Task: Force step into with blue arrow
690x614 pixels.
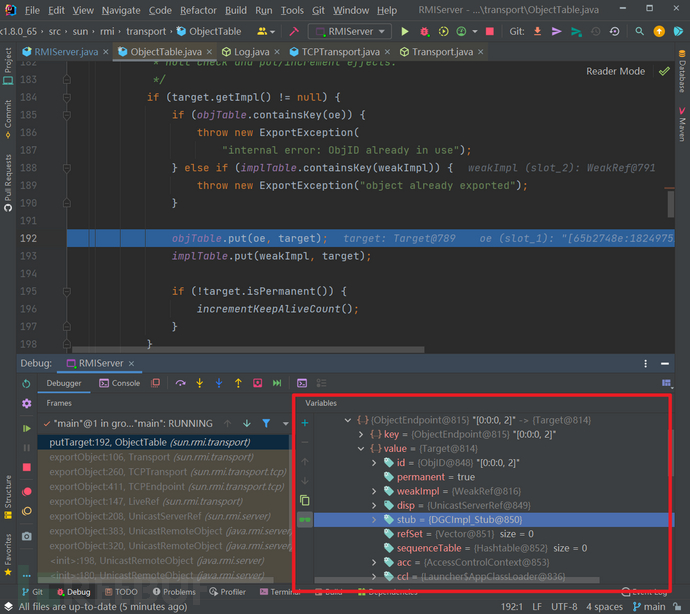Action: (x=219, y=383)
